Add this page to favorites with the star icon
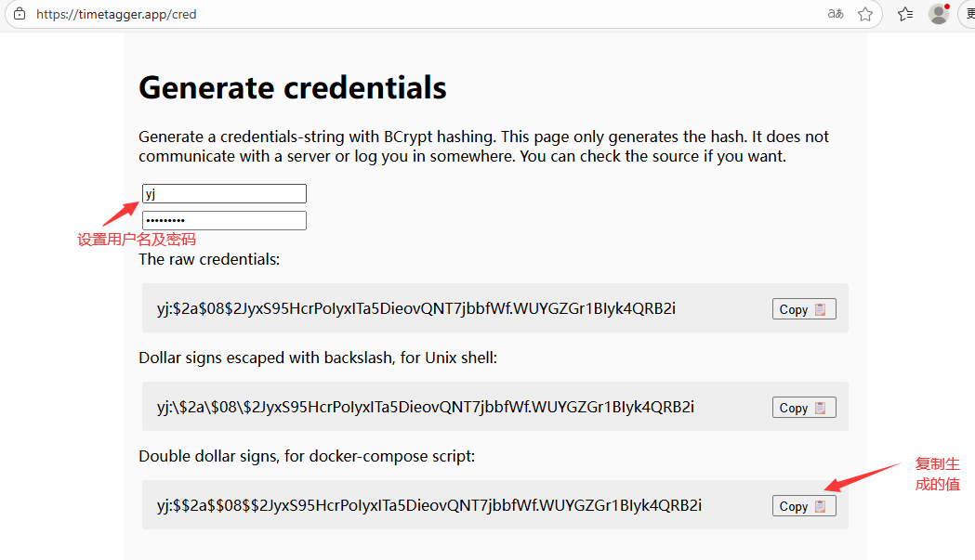 pos(865,14)
